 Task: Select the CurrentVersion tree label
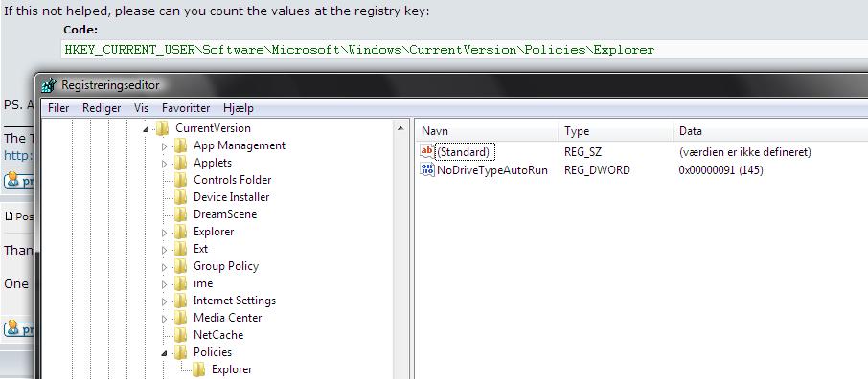(x=213, y=128)
